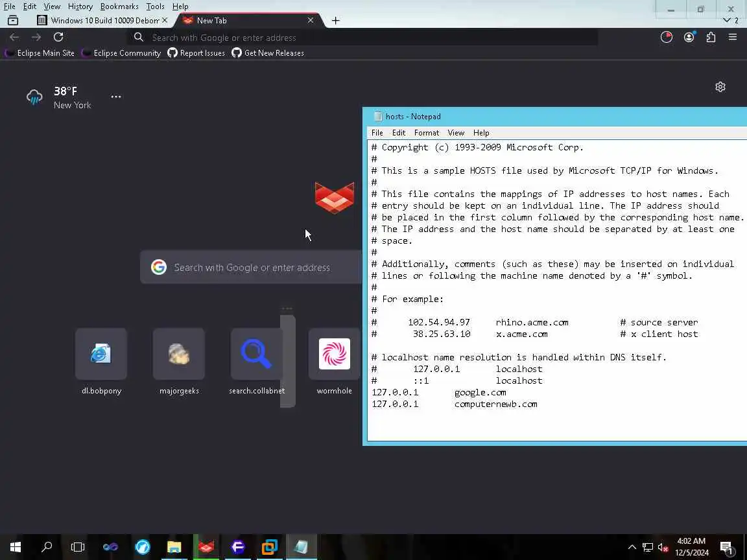
Task: Switch to Notepad on taskbar
Action: pyautogui.click(x=301, y=547)
